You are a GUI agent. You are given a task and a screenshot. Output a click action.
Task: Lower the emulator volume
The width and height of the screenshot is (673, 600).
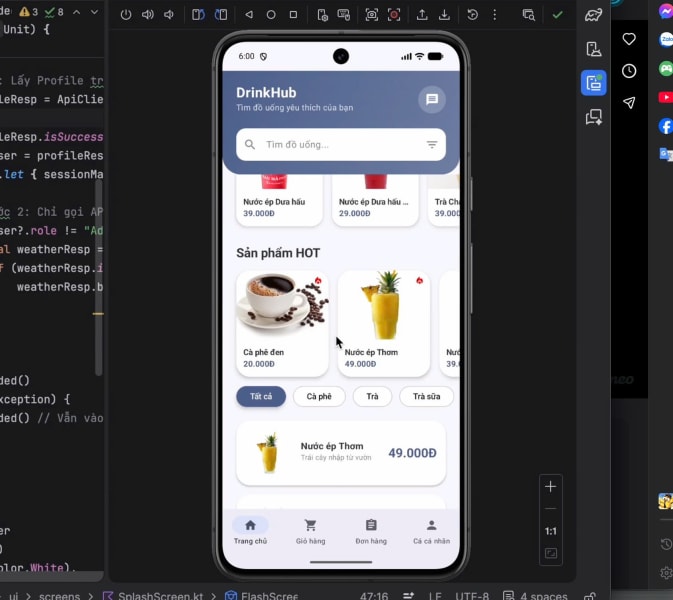coord(169,15)
